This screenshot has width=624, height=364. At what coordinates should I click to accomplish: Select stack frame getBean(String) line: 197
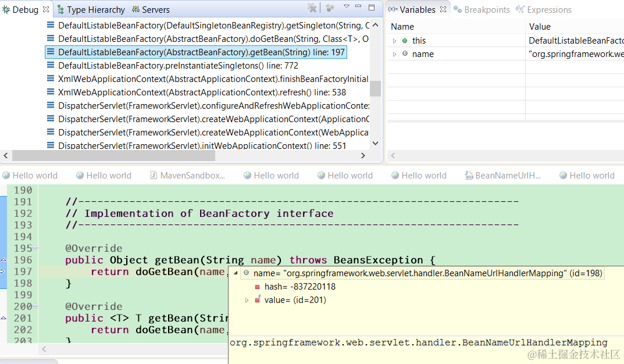click(196, 52)
